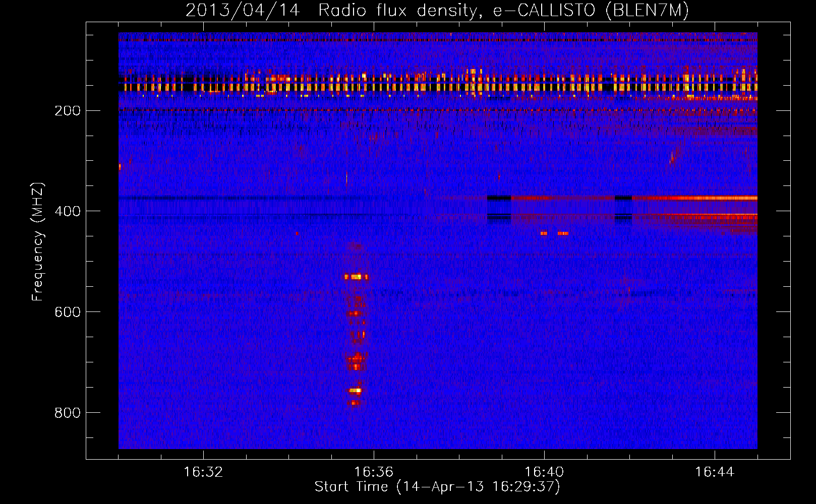
Task: Click the plot title 'Radio flux density, e-CALLISTO (BLEN7M)'
Action: pos(503,11)
